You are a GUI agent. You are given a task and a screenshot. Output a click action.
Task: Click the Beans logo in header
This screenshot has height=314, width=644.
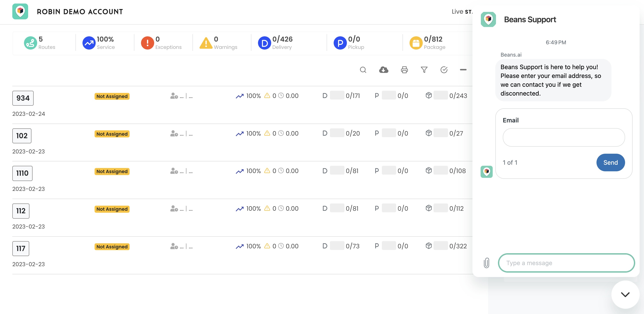pyautogui.click(x=20, y=11)
